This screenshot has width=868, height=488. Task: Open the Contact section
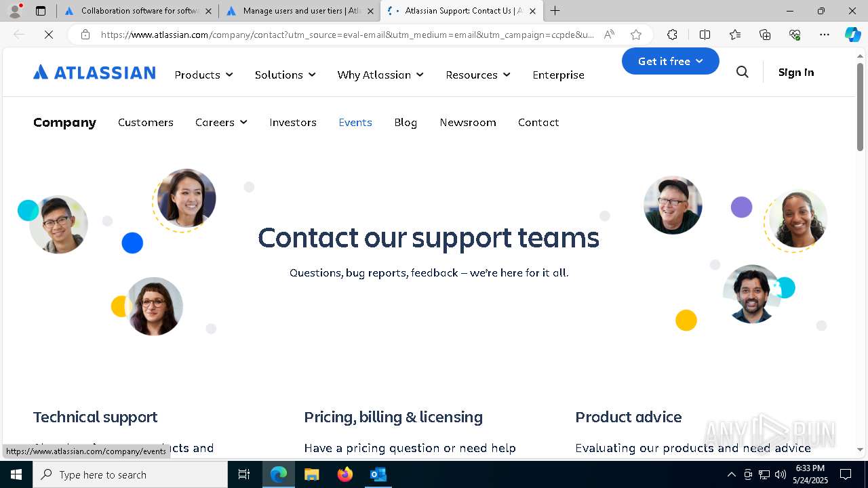[x=538, y=122]
